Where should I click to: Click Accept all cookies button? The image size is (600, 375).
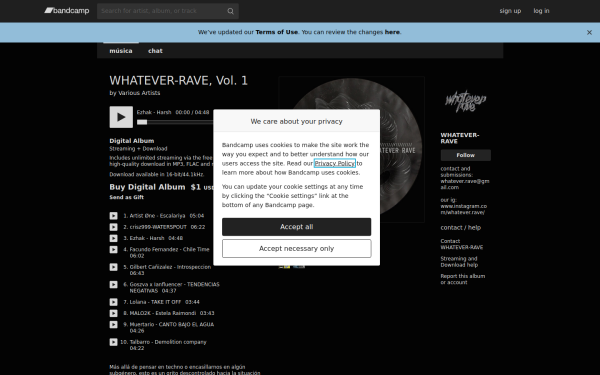tap(297, 227)
